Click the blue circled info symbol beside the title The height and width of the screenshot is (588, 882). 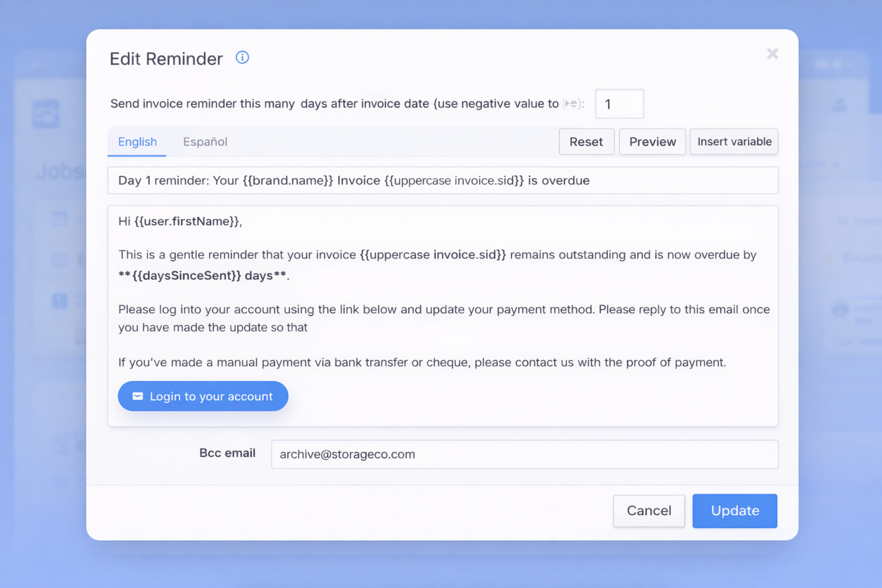(242, 57)
